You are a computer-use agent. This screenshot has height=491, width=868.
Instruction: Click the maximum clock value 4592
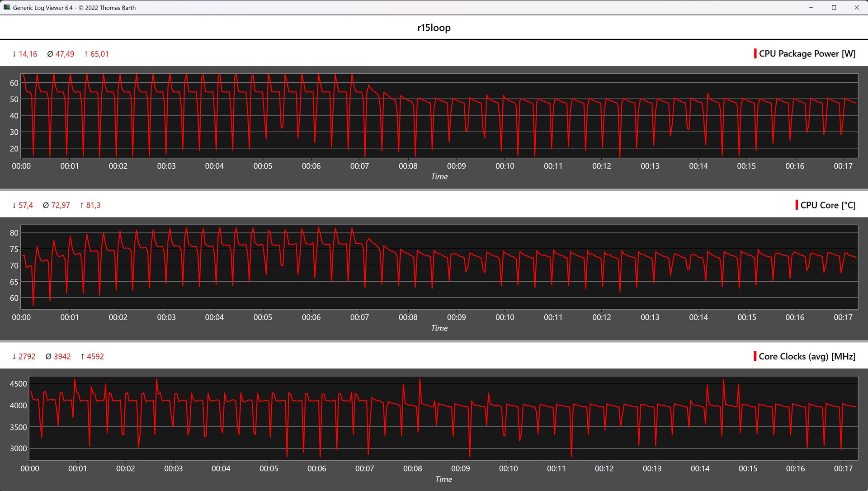point(95,356)
